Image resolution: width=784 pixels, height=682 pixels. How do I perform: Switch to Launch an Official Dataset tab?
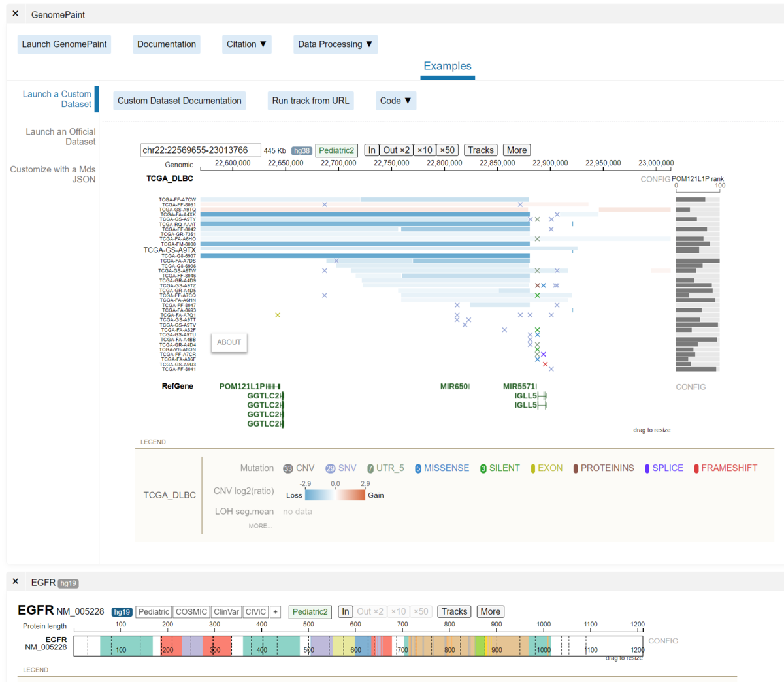[61, 137]
